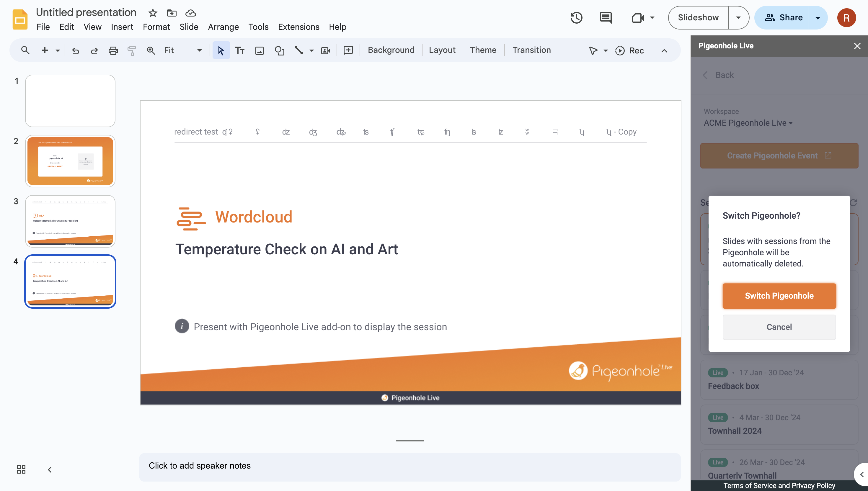Click the video call camera icon
868x491 pixels.
(638, 17)
